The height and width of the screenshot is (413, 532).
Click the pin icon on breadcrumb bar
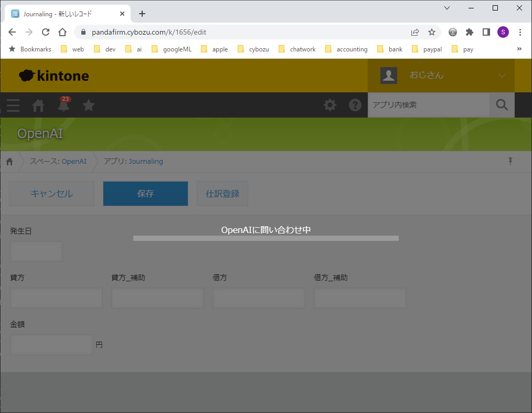pyautogui.click(x=510, y=161)
